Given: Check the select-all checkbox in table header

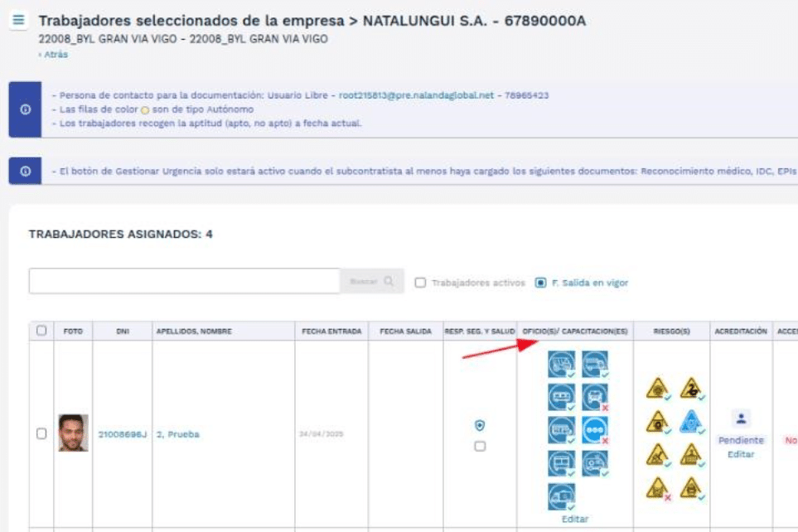Looking at the screenshot, I should click(41, 331).
